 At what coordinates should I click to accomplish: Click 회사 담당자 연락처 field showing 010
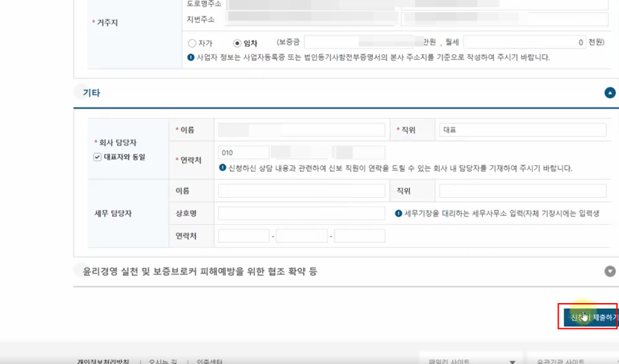[x=243, y=153]
